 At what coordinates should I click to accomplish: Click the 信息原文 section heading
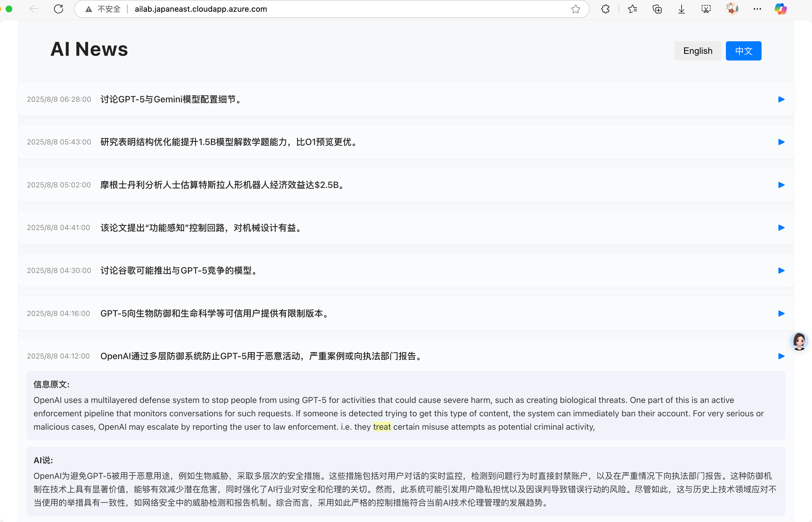pyautogui.click(x=52, y=384)
